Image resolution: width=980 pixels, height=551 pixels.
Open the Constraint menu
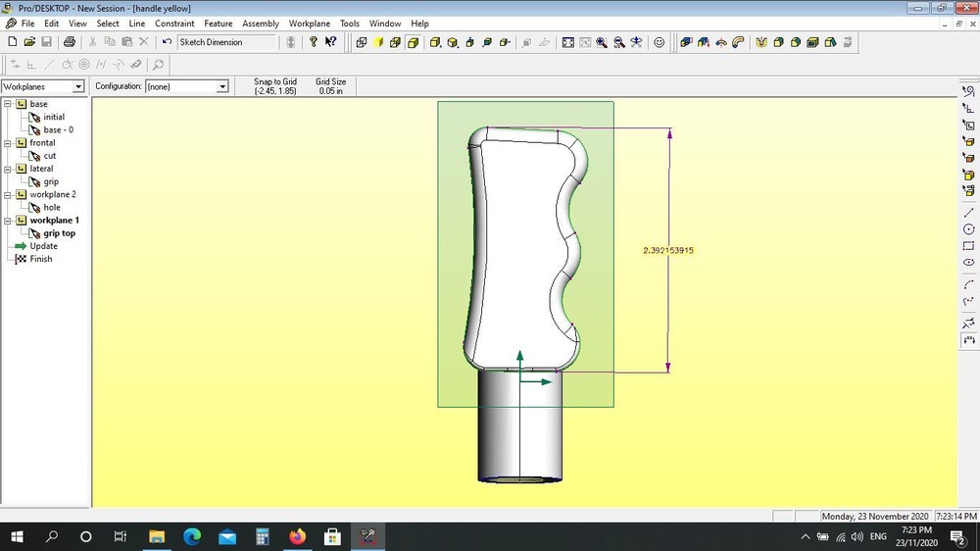[174, 24]
